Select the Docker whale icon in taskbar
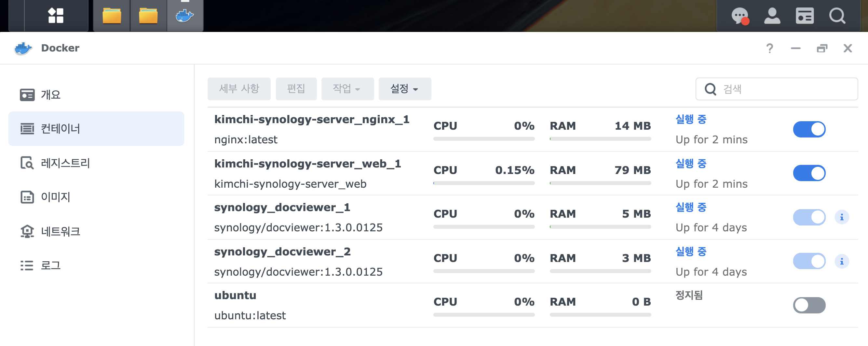868x346 pixels. point(185,16)
